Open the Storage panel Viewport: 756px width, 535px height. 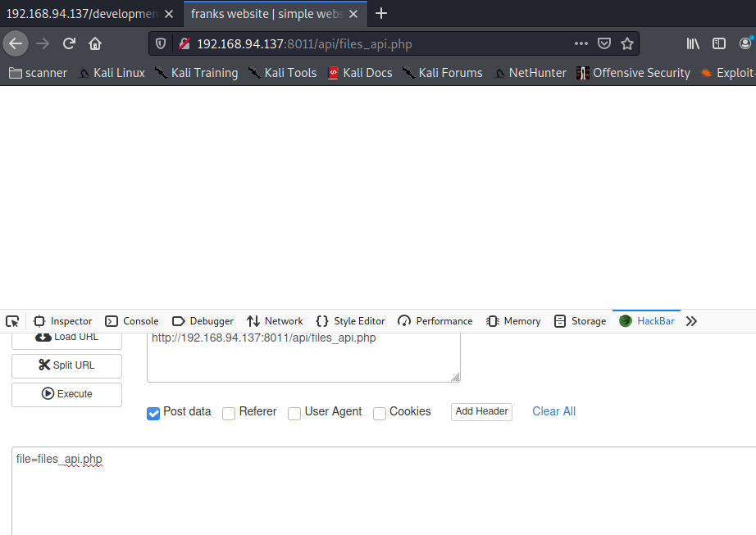tap(580, 321)
